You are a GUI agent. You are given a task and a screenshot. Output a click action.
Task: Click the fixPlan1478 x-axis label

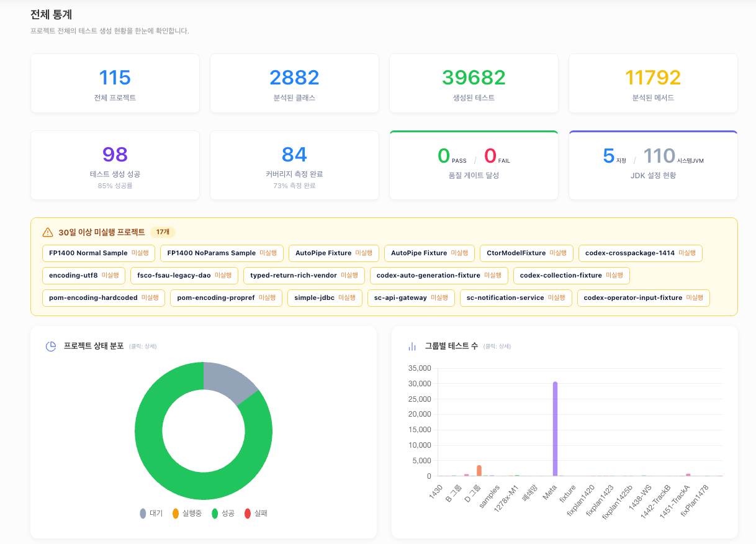[x=695, y=502]
